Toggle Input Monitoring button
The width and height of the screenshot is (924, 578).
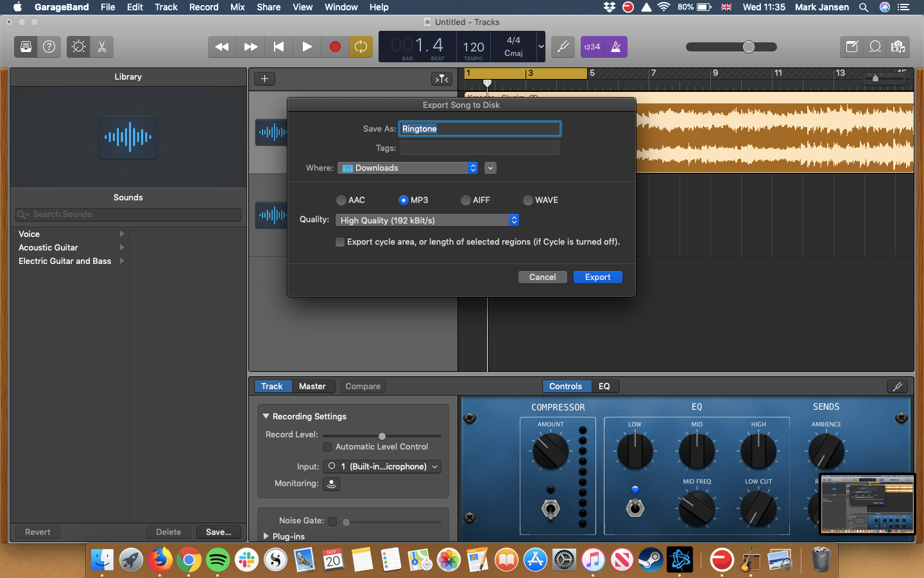pos(331,484)
